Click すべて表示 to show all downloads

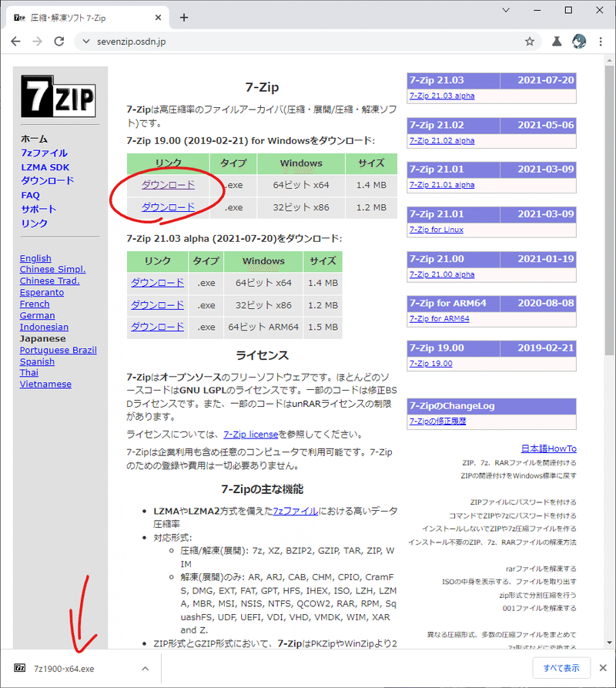coord(561,668)
